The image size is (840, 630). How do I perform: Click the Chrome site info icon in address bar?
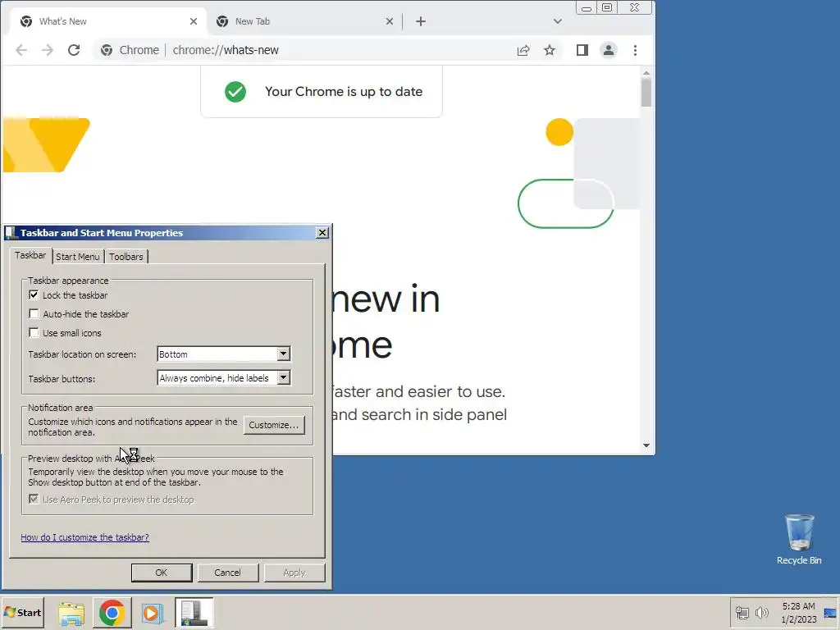click(107, 50)
